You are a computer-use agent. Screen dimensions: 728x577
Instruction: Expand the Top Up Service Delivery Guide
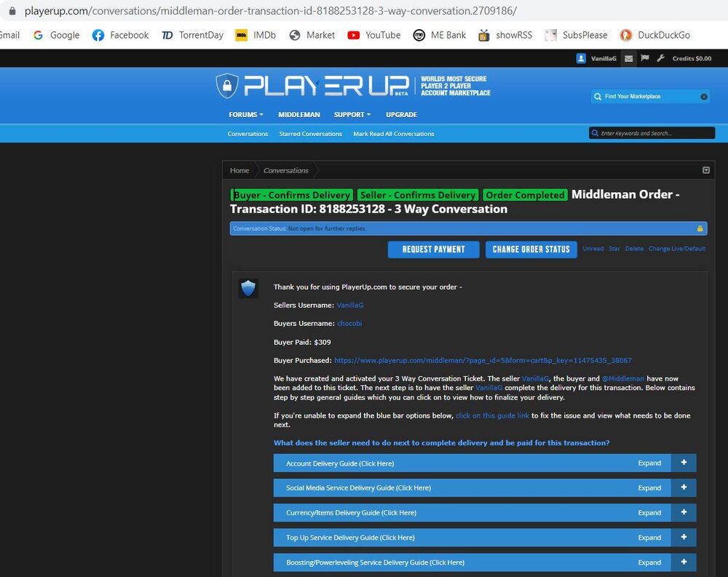(485, 538)
